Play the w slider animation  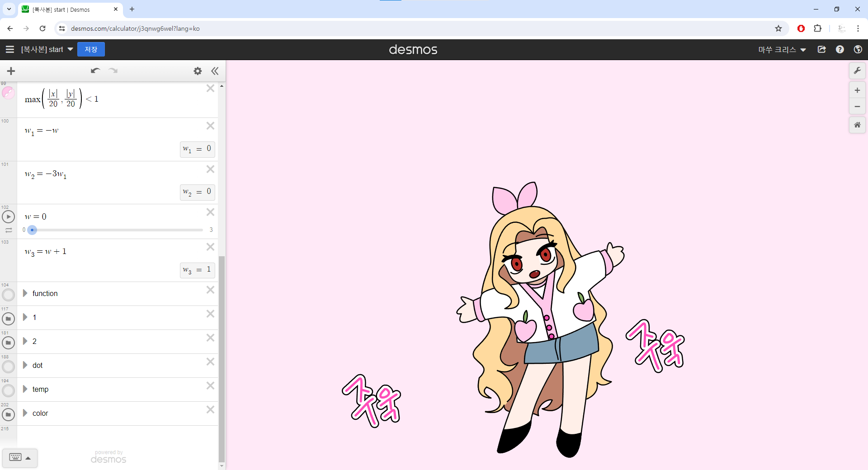tap(8, 217)
